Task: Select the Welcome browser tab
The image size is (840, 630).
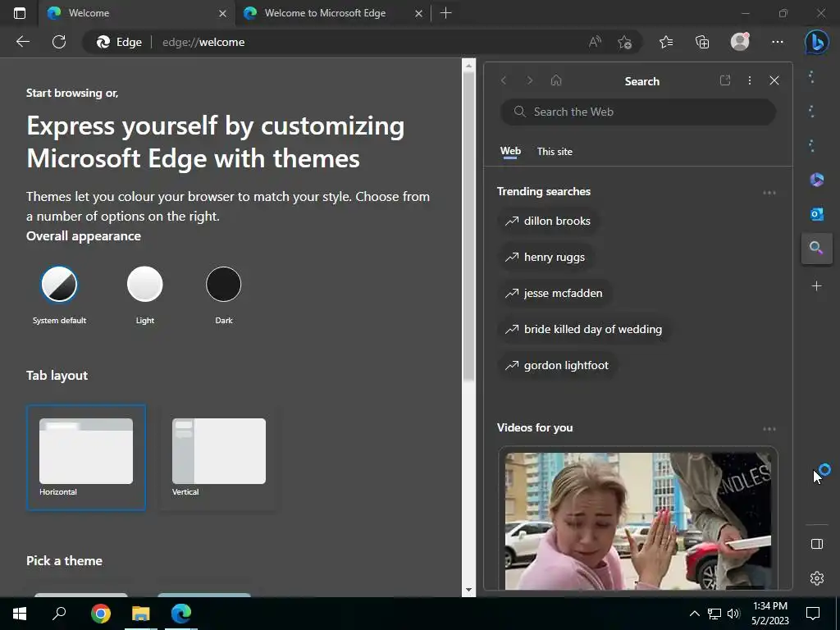Action: click(137, 13)
